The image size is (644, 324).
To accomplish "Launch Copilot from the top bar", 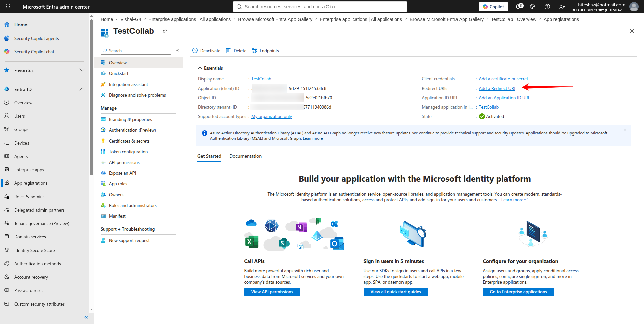I will [493, 7].
